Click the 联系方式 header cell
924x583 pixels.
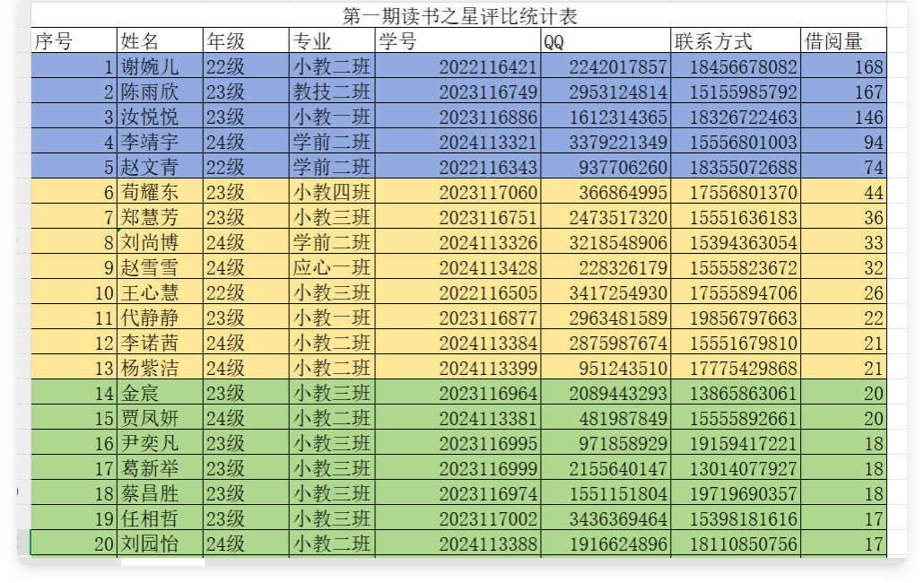[736, 41]
